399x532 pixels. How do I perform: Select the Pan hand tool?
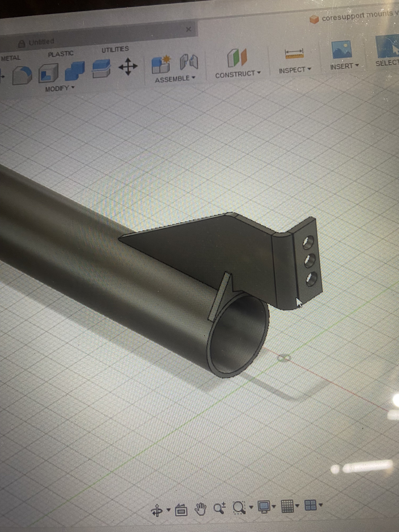[201, 509]
